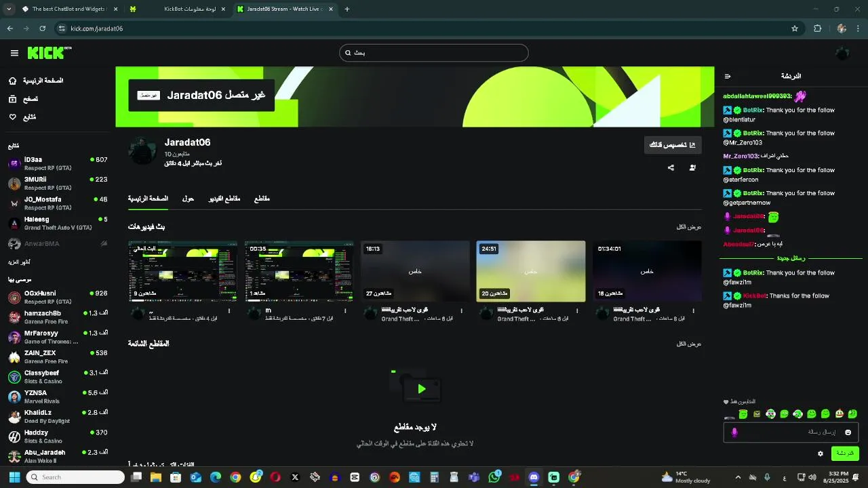Open OGxHusni recommended channel
The width and height of the screenshot is (868, 488).
(58, 297)
